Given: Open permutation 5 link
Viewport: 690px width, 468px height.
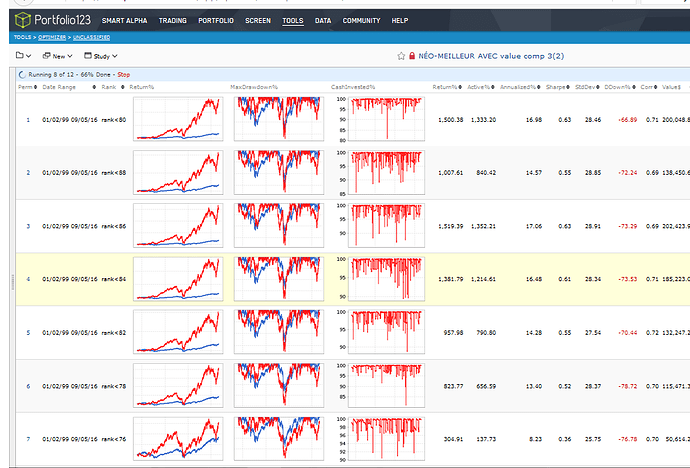Looking at the screenshot, I should tap(28, 333).
